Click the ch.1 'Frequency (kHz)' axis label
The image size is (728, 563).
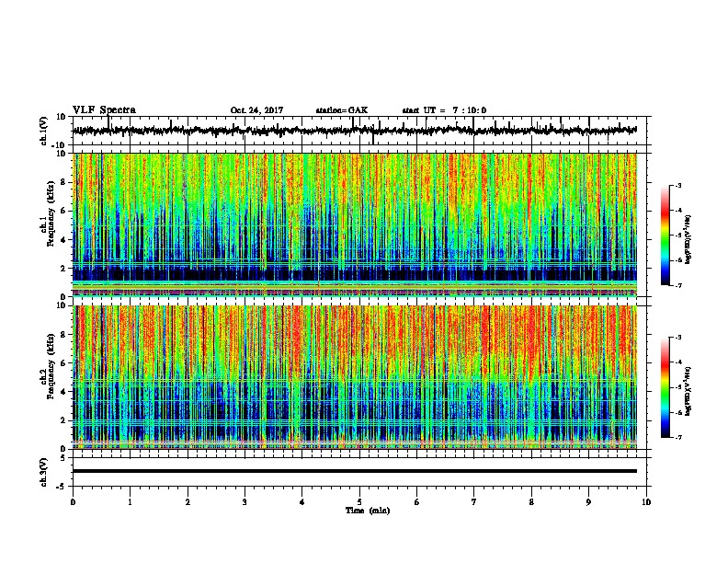pyautogui.click(x=51, y=214)
